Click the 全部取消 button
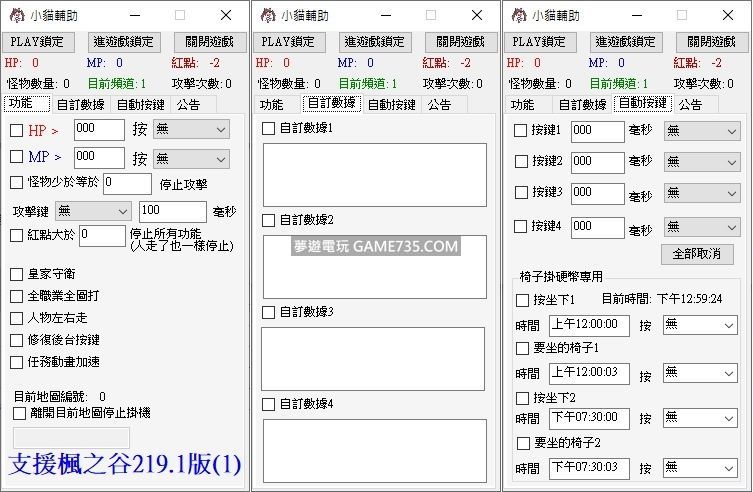The image size is (753, 492). click(697, 254)
